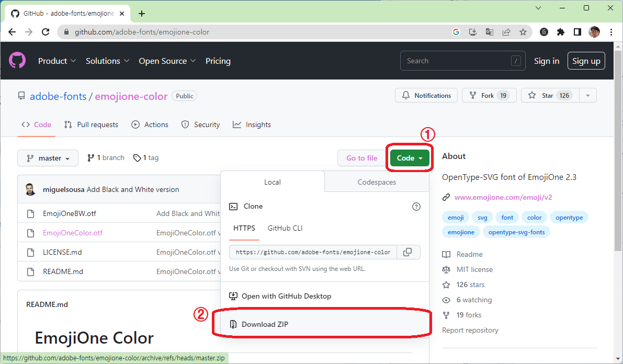Open the emojione-color repository link
The height and width of the screenshot is (364, 623).
point(131,96)
